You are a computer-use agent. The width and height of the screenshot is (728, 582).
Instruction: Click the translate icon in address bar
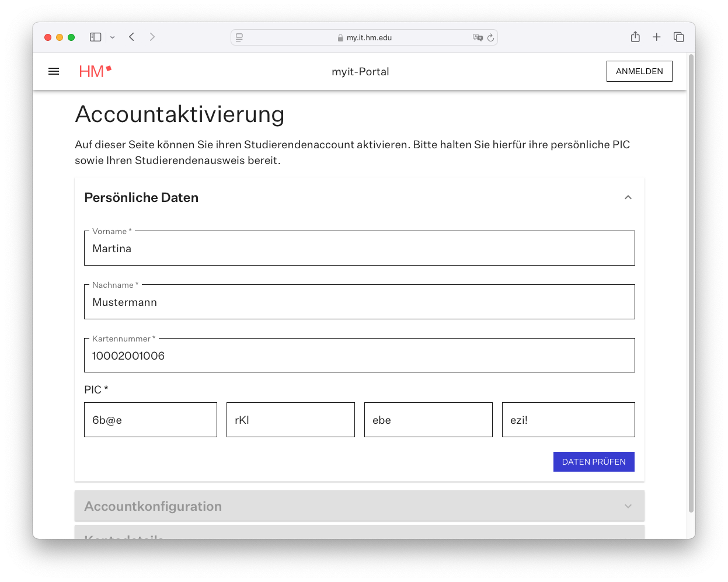click(478, 38)
